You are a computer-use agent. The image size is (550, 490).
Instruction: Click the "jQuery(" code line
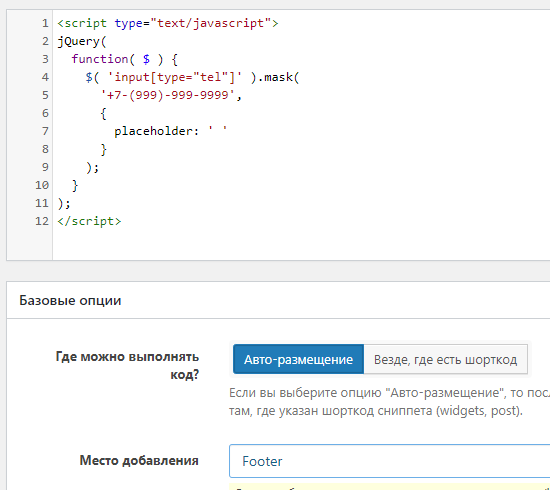pos(82,41)
